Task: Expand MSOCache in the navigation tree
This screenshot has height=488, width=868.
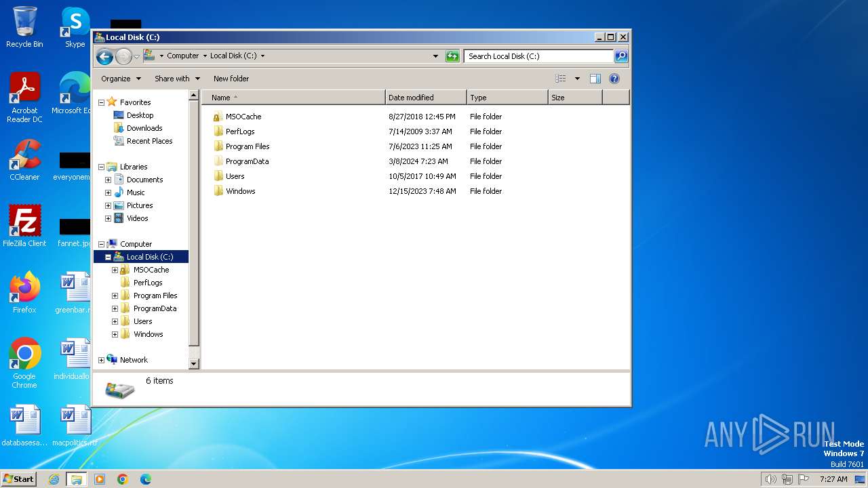Action: (x=115, y=270)
